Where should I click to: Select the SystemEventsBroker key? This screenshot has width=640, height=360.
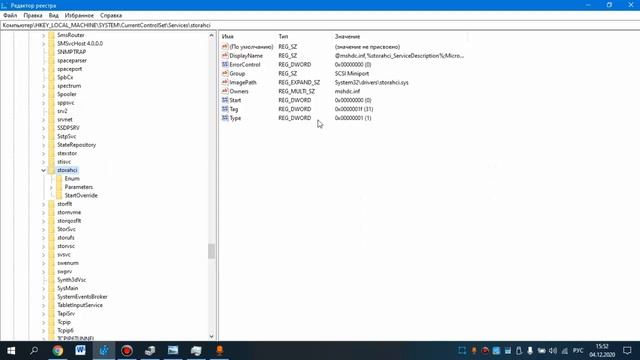coord(82,297)
